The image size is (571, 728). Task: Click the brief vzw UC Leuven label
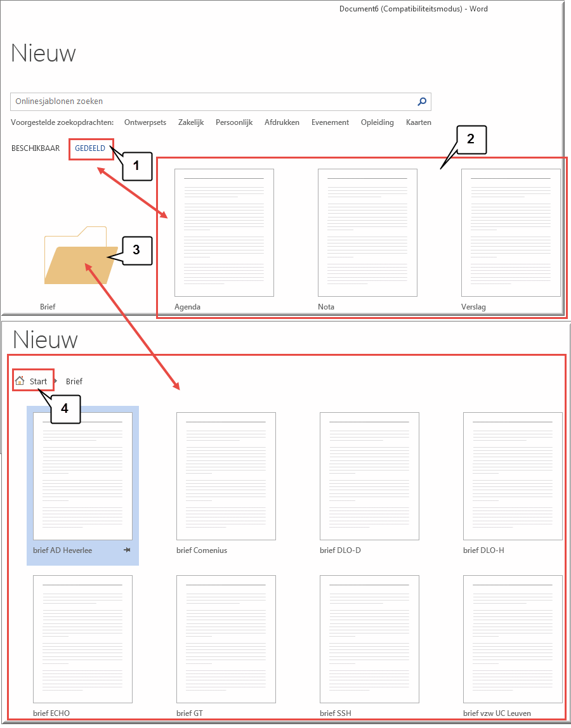[x=497, y=713]
